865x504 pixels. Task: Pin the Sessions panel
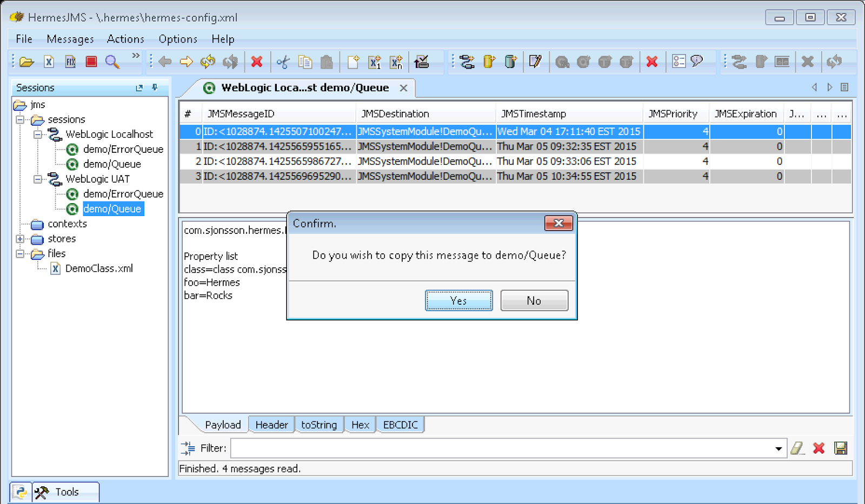pos(155,88)
